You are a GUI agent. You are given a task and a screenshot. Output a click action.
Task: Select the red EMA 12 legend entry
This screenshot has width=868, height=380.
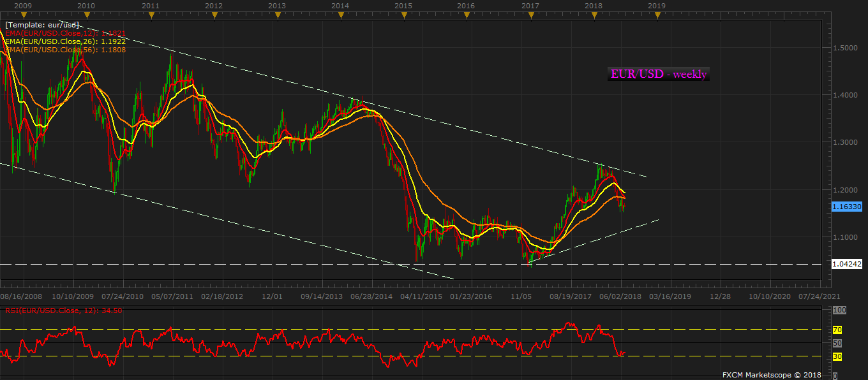point(65,33)
